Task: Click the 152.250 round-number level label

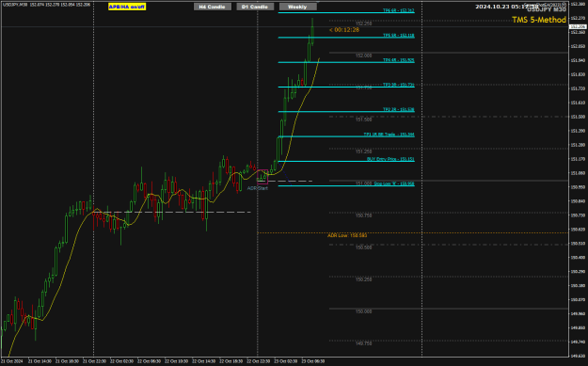Action: [364, 24]
